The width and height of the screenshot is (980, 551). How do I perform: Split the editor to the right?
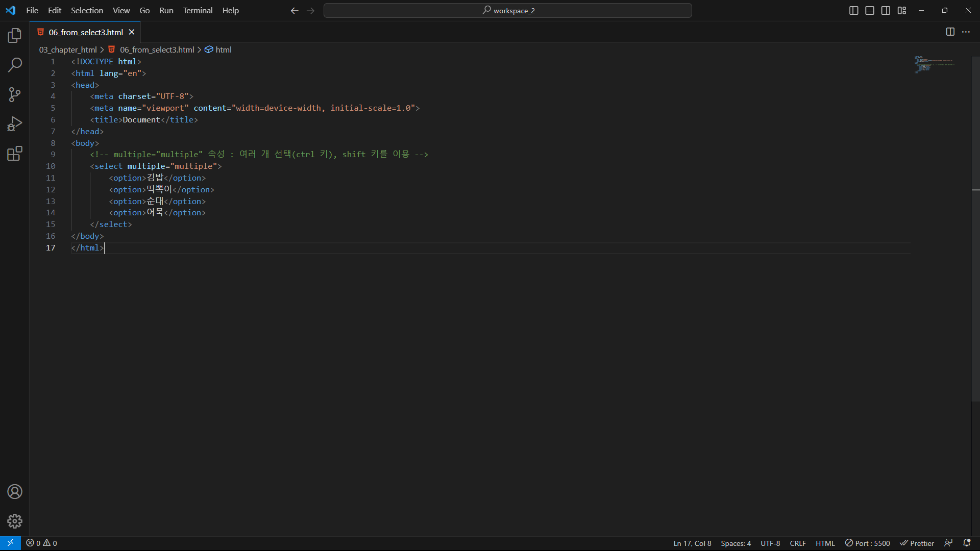click(950, 32)
